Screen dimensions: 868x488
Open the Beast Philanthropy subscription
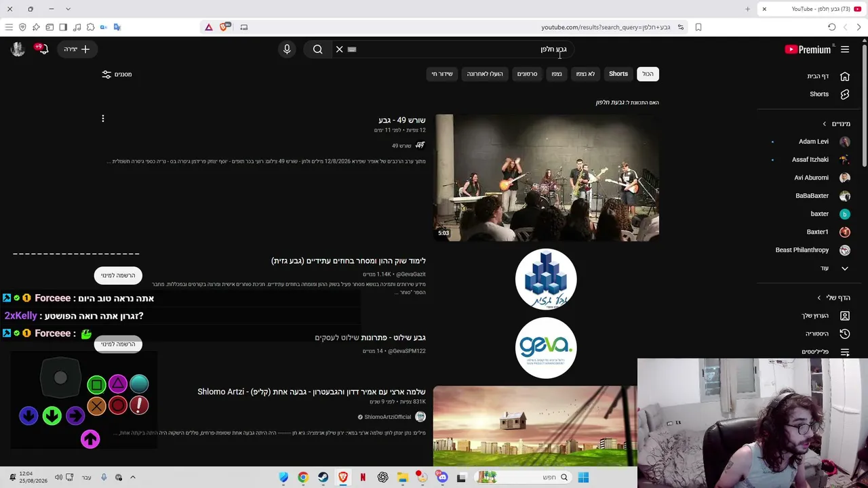pyautogui.click(x=813, y=250)
